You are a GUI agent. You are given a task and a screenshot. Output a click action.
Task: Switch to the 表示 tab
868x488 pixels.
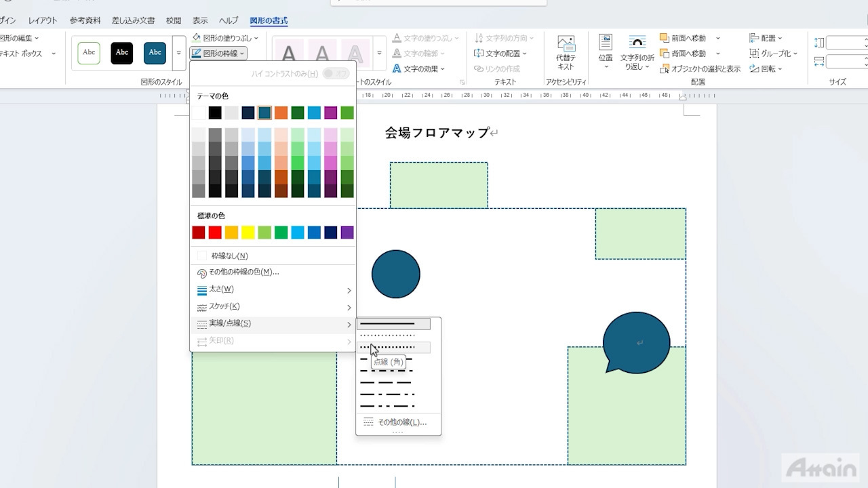200,20
